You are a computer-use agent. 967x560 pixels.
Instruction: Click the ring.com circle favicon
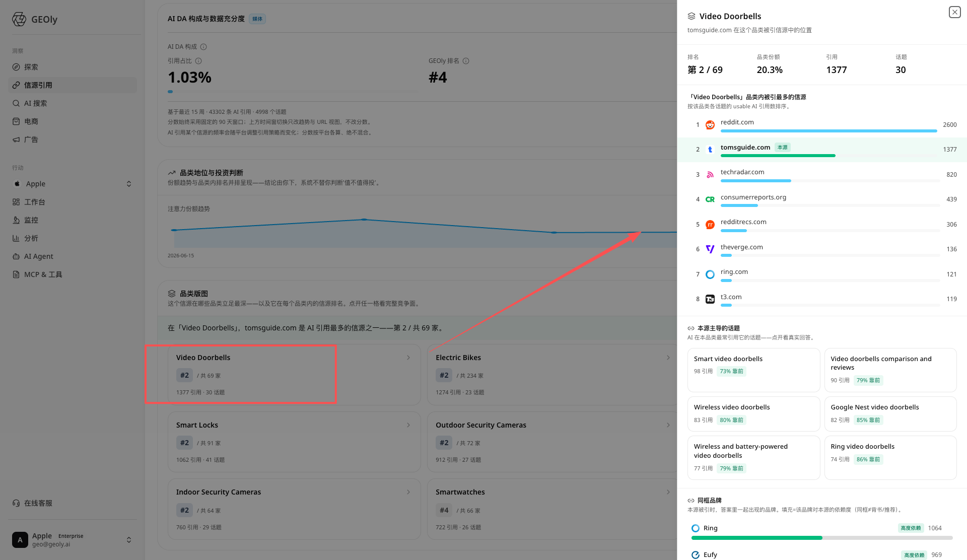pos(710,274)
